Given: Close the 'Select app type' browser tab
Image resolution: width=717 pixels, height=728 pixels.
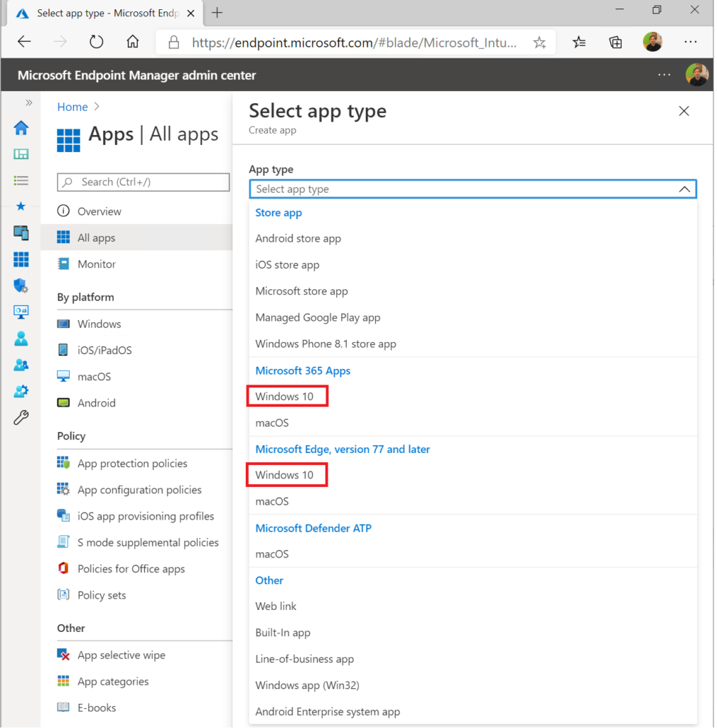Looking at the screenshot, I should click(190, 14).
